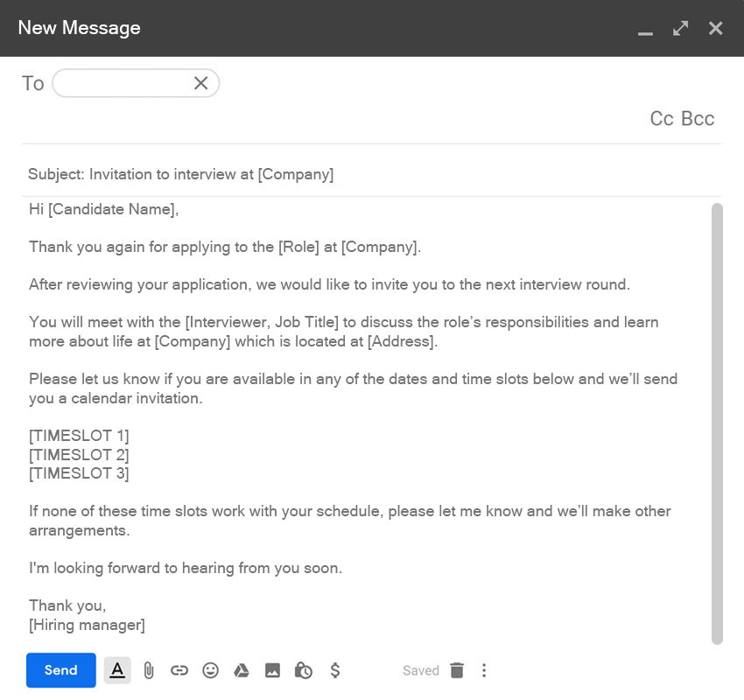Viewport: 744px width, 700px height.
Task: Open more options three-dot menu
Action: point(484,670)
